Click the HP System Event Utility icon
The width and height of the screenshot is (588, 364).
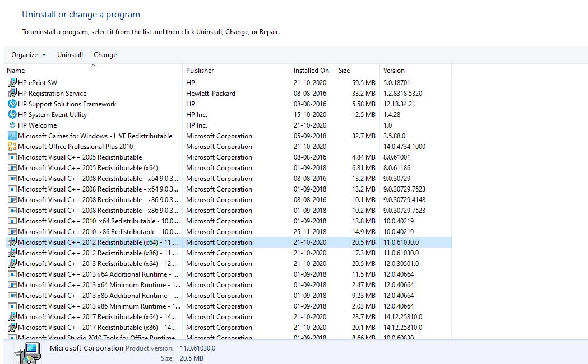pos(12,114)
